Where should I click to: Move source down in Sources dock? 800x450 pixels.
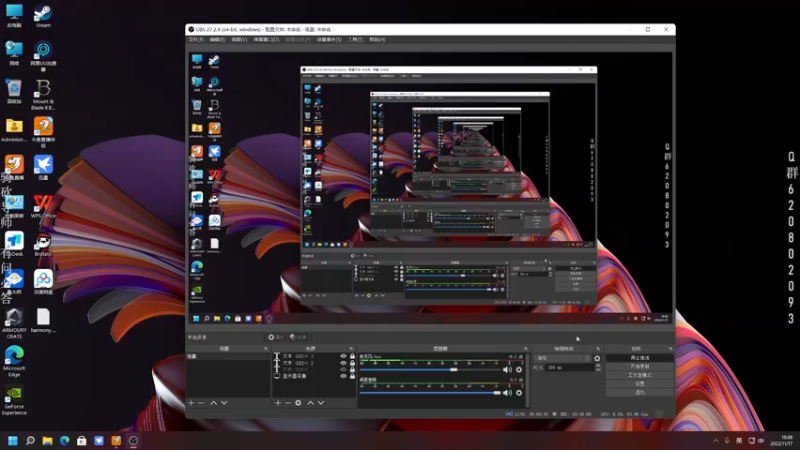pyautogui.click(x=321, y=403)
